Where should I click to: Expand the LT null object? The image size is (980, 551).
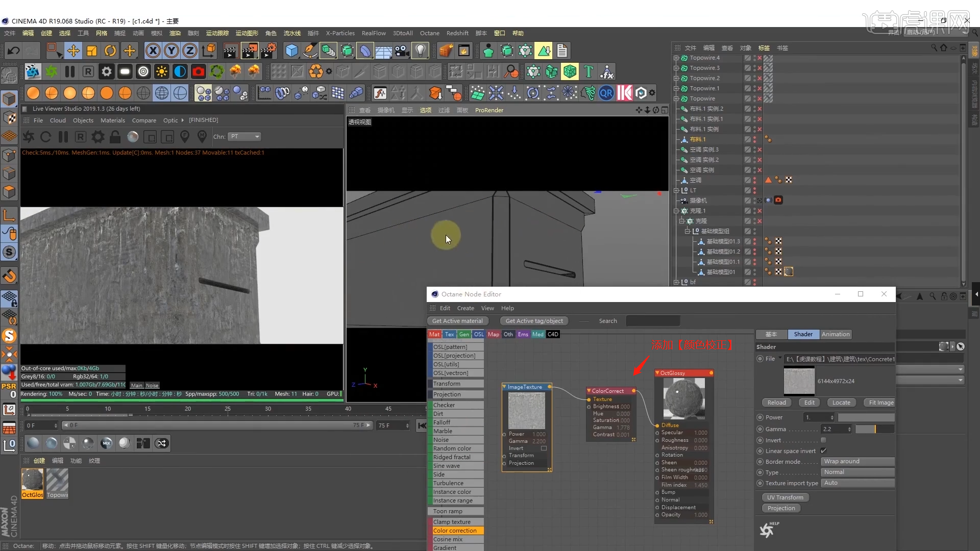(676, 190)
